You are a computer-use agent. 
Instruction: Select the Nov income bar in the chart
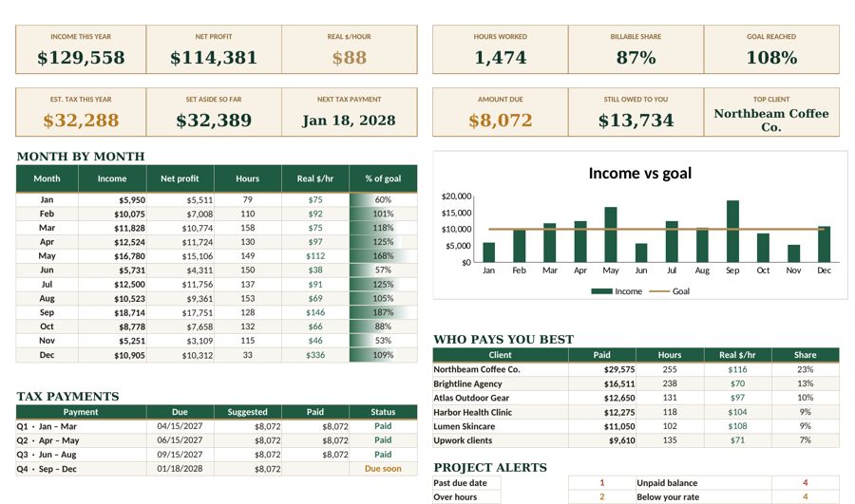793,254
